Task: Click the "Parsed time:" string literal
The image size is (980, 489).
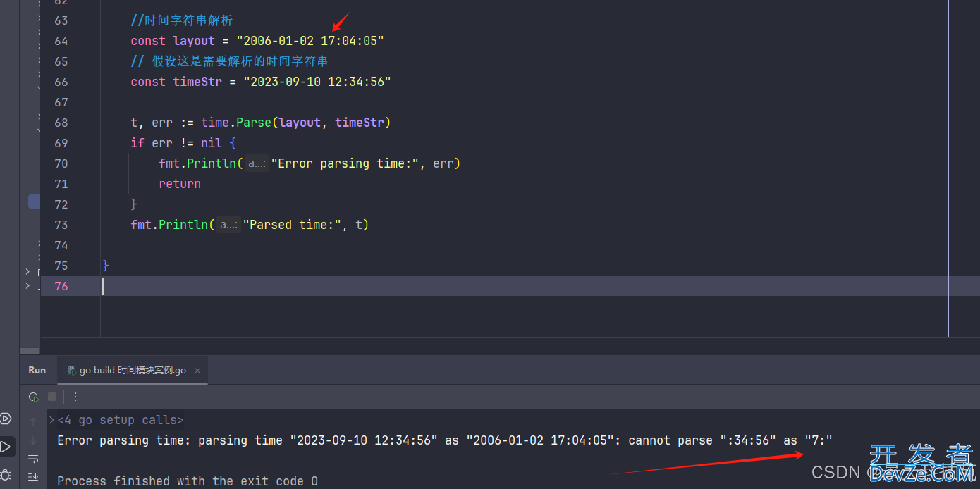Action: [x=293, y=225]
